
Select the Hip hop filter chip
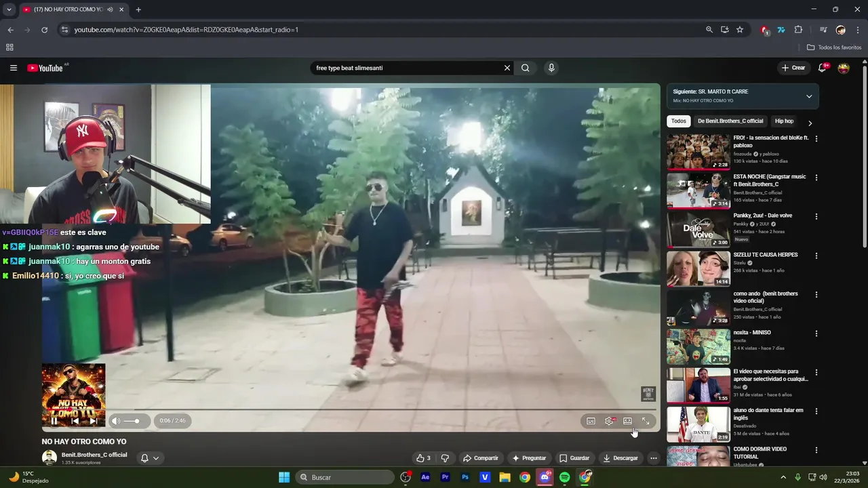[x=784, y=121]
